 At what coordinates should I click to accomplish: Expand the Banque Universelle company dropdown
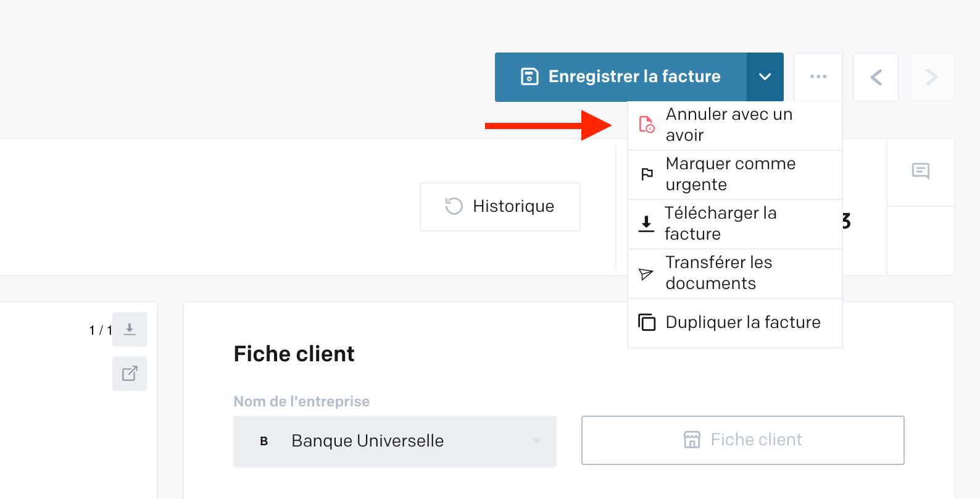(395, 441)
